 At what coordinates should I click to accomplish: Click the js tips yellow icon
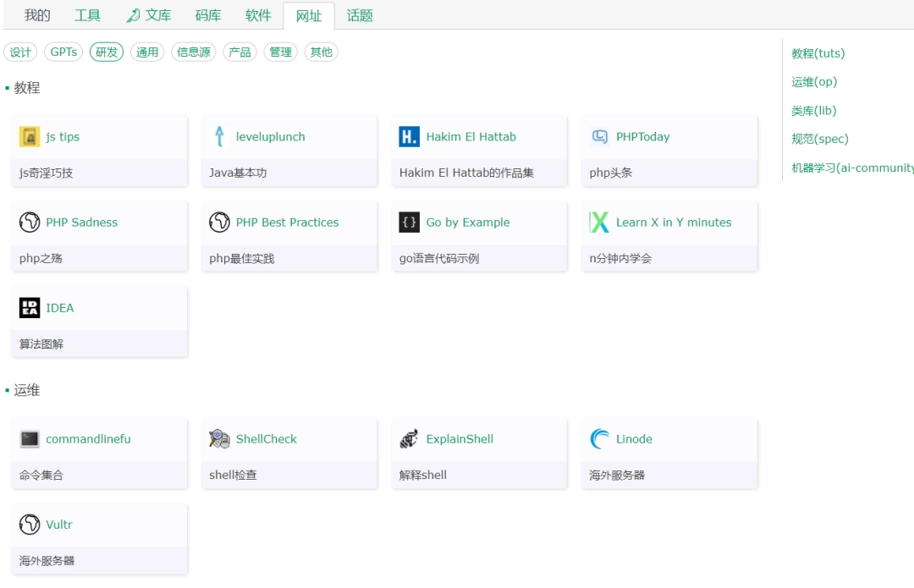pyautogui.click(x=29, y=137)
